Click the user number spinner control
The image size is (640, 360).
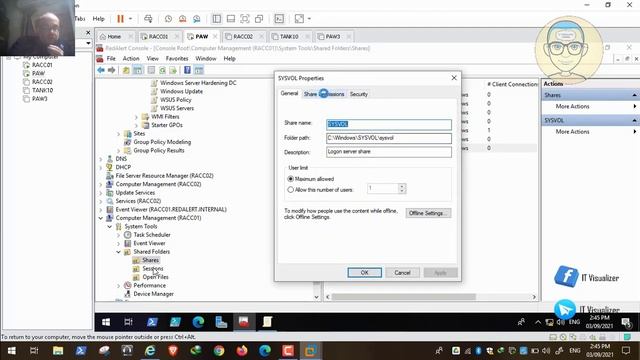point(402,189)
